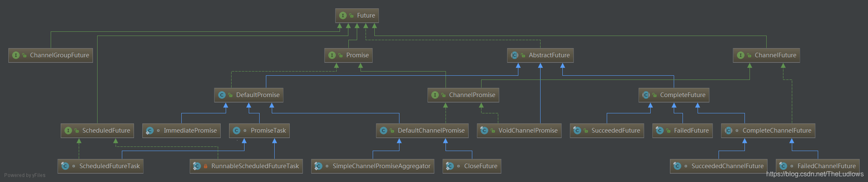Select the SucceededFuture label

[616, 131]
